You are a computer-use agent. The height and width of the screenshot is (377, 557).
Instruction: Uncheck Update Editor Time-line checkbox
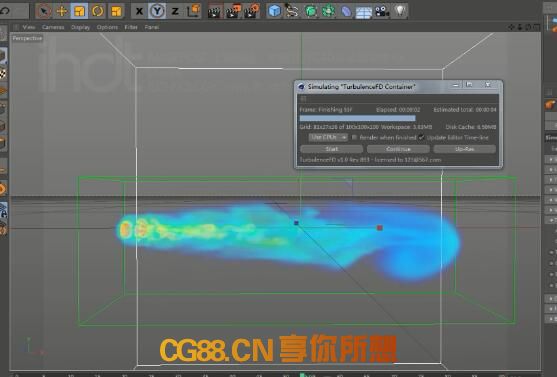pos(421,137)
